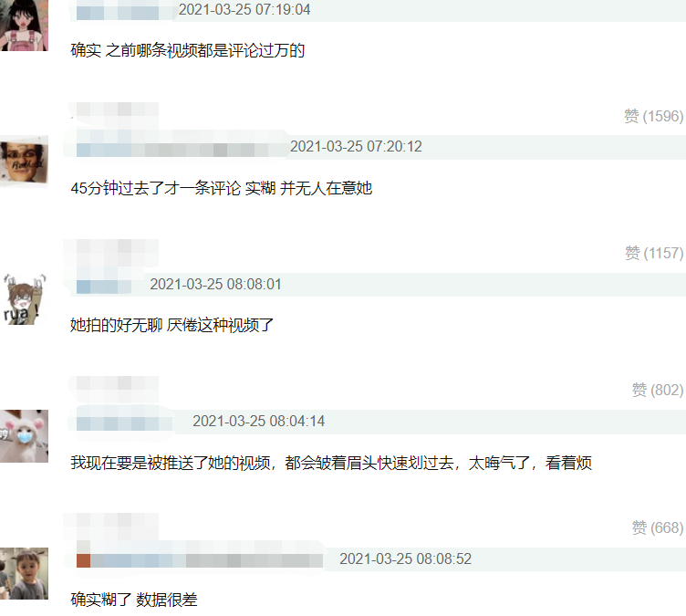This screenshot has height=616, width=686.
Task: Click the anime girl avatar thumbnail
Action: pos(24,26)
